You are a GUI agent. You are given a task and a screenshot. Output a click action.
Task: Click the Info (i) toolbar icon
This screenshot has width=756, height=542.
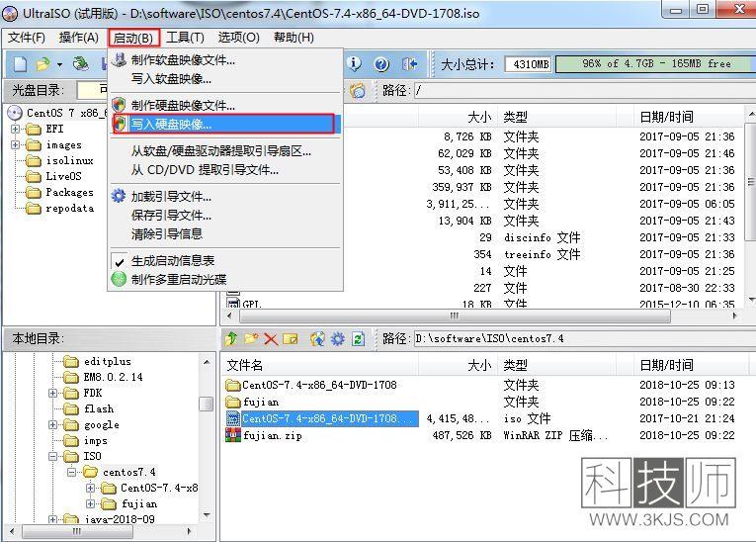[x=355, y=63]
